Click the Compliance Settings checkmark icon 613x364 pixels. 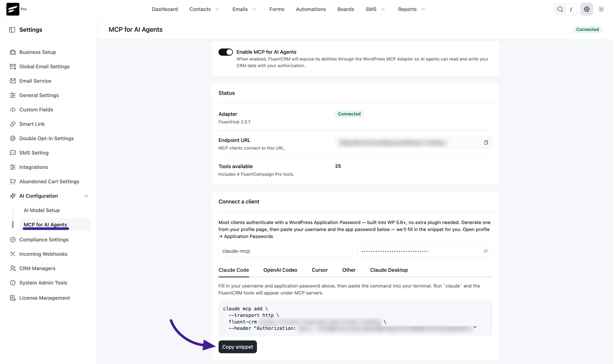(x=13, y=240)
